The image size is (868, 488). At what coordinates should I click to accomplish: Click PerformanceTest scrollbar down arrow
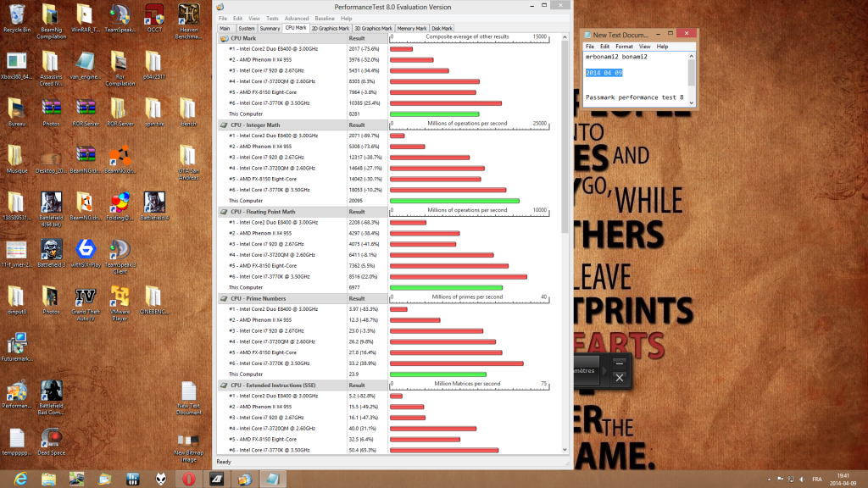coord(565,450)
